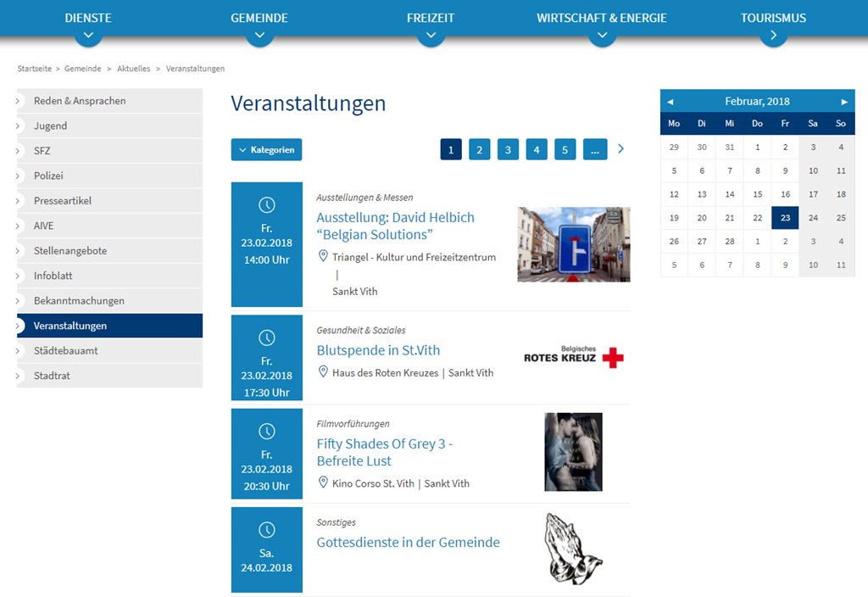Click location pin beside Kino Corso St. Vith
The width and height of the screenshot is (868, 597).
coord(323,483)
